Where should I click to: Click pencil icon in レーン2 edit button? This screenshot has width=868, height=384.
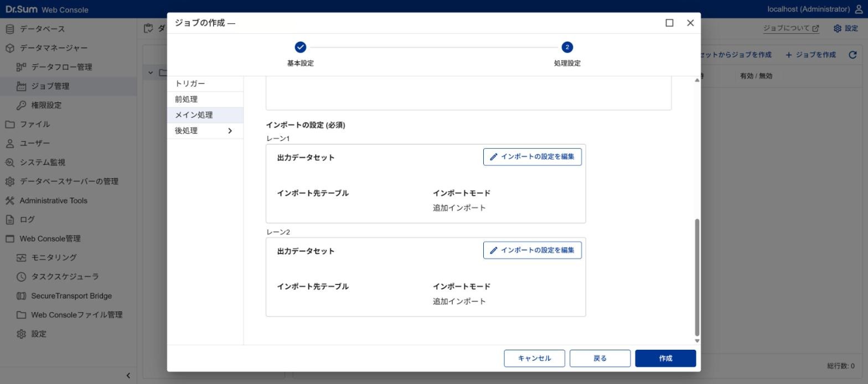pos(493,250)
